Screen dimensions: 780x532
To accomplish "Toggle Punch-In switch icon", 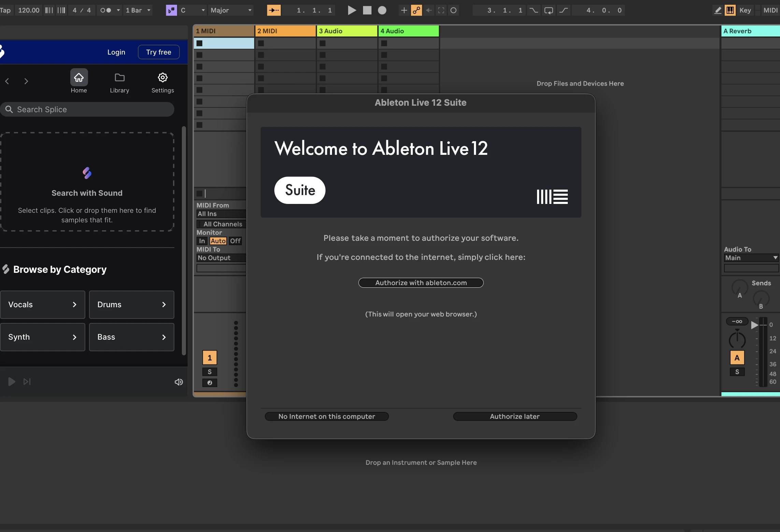I will pos(533,10).
